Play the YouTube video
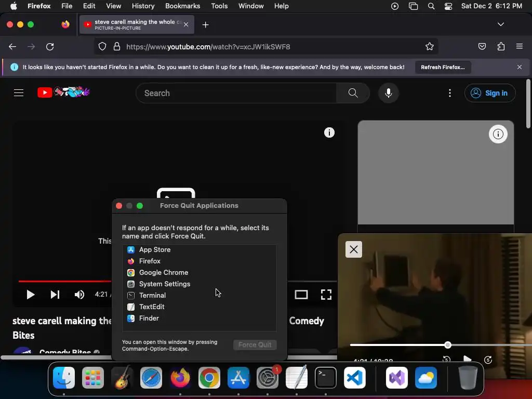 point(31,295)
